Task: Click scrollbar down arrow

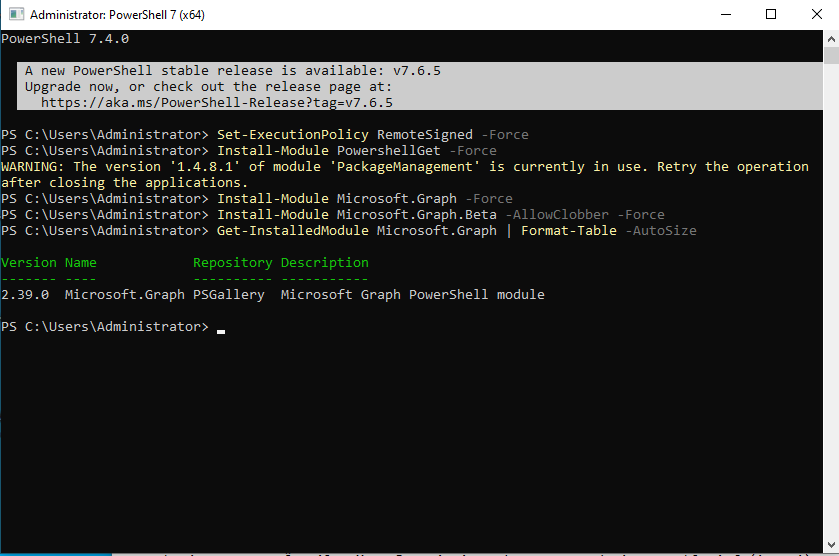Action: (831, 545)
